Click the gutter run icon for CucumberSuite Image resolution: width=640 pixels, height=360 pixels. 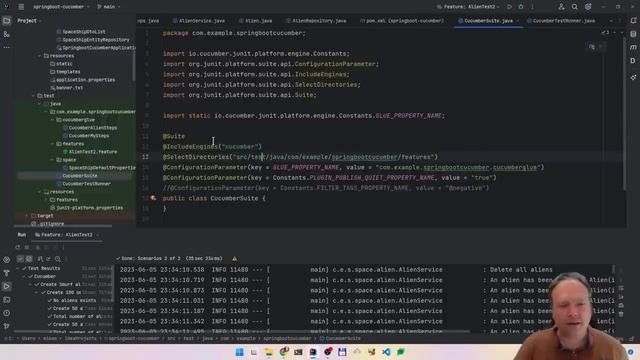153,198
